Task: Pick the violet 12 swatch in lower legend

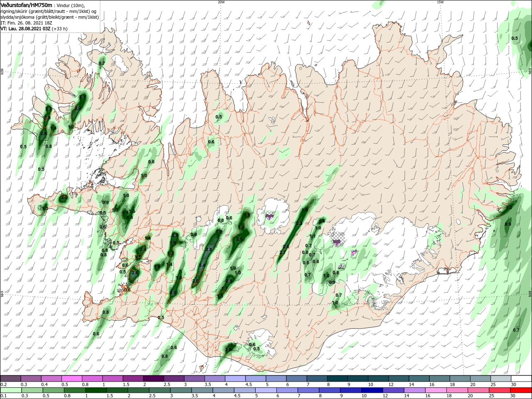Action: click(394, 390)
